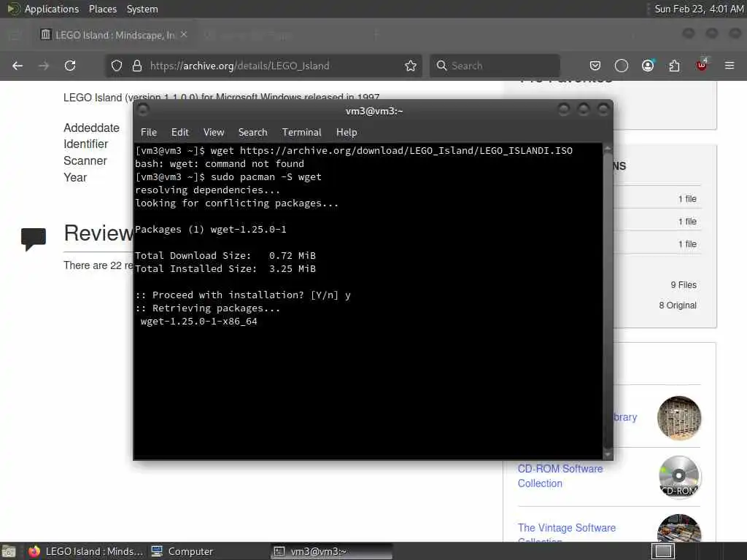Click the Firefox forward arrow
Screen dimensions: 747x560
(x=44, y=66)
